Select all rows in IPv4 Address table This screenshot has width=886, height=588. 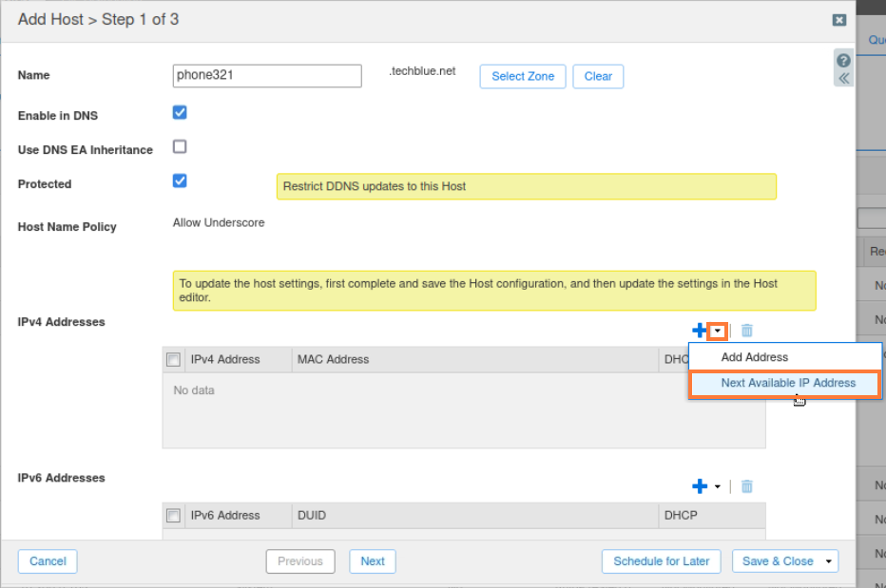[x=173, y=359]
